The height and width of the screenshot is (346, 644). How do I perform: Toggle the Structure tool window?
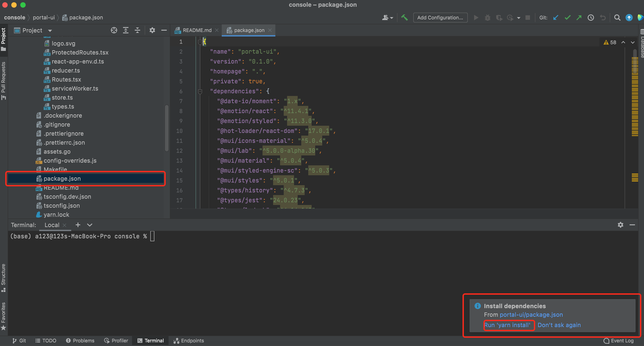4,278
